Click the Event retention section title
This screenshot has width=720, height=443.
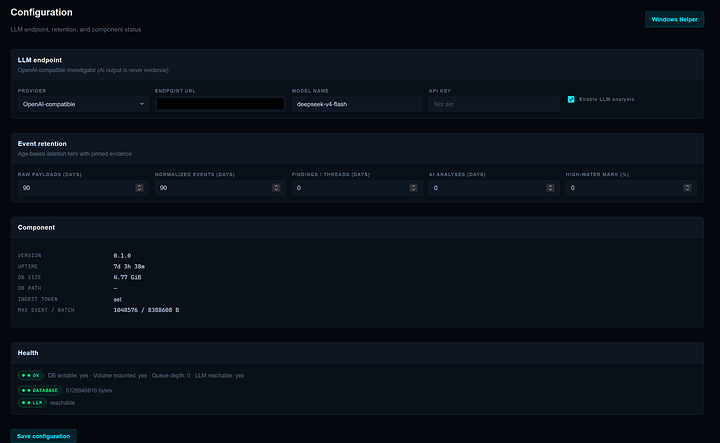tap(42, 144)
